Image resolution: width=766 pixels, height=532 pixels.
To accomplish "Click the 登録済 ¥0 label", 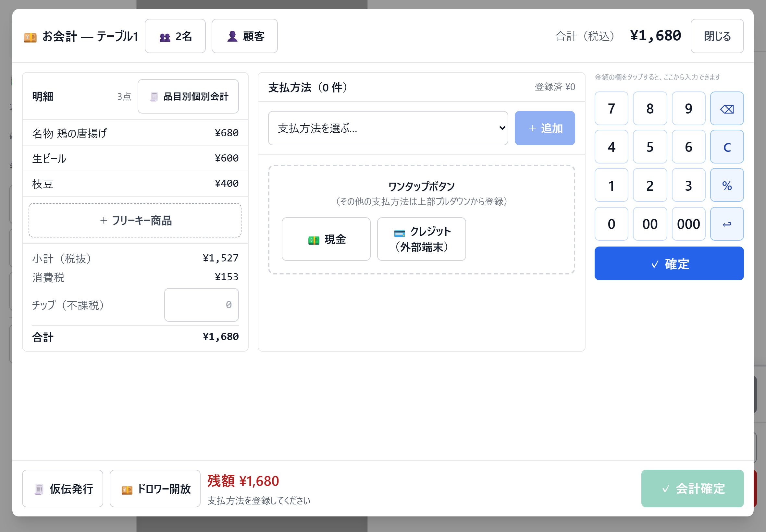I will 555,87.
